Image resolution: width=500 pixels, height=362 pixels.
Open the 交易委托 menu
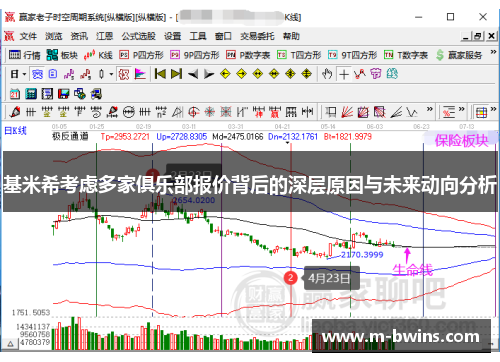click(x=257, y=36)
